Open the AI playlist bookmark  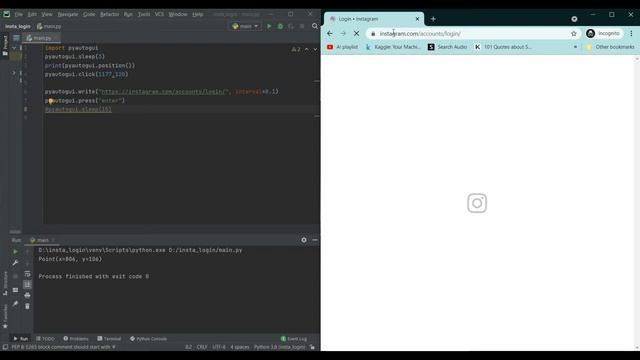(x=342, y=47)
